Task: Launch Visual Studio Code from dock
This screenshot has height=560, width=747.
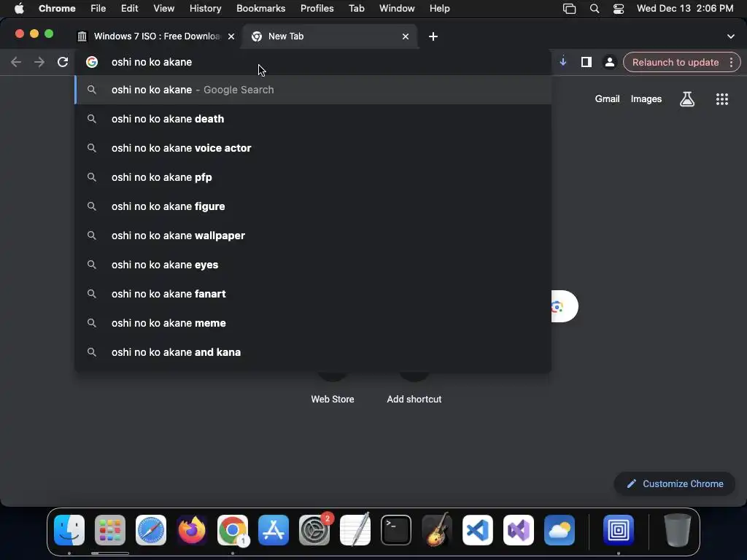Action: 478,530
